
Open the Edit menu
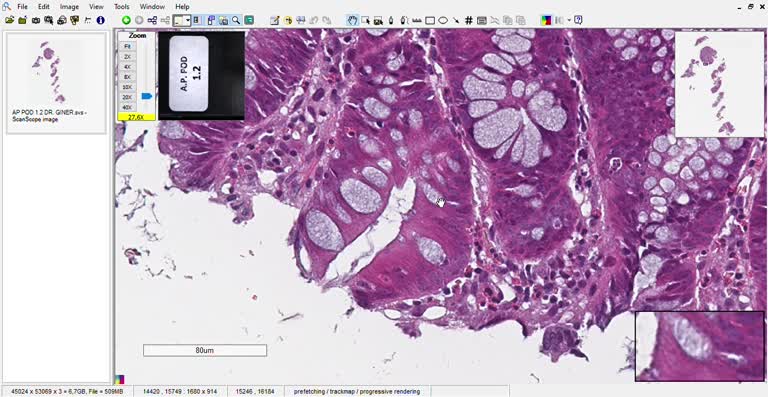pos(44,7)
